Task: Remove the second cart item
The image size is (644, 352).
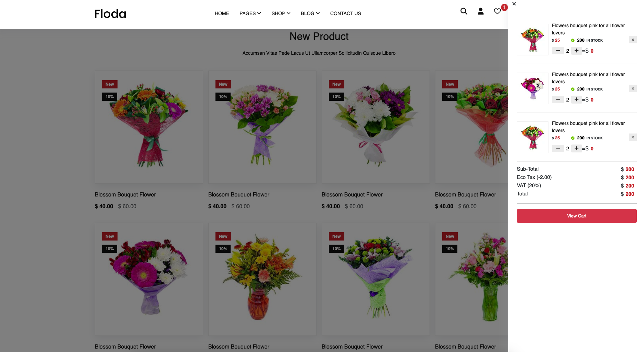Action: click(633, 88)
